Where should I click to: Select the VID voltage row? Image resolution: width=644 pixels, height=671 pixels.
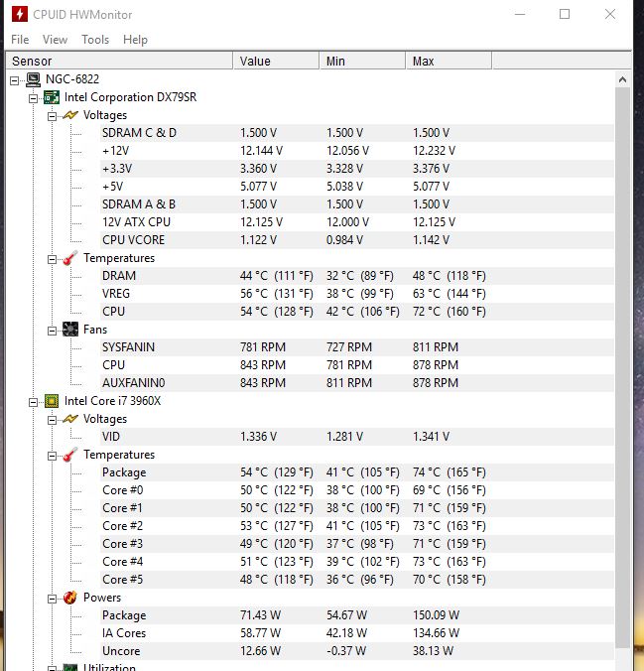pyautogui.click(x=357, y=437)
